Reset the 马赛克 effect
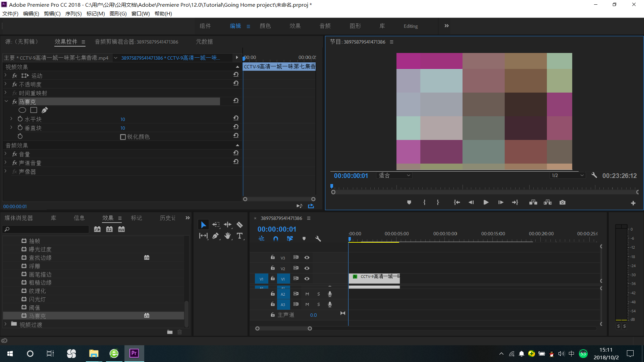Image resolution: width=644 pixels, height=362 pixels. click(x=236, y=101)
